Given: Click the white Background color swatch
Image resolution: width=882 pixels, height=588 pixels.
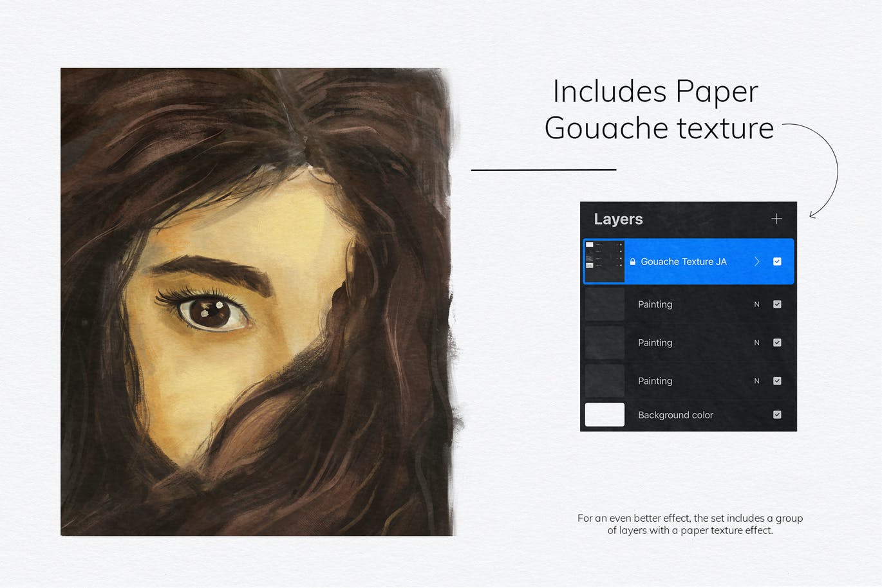Looking at the screenshot, I should point(604,415).
